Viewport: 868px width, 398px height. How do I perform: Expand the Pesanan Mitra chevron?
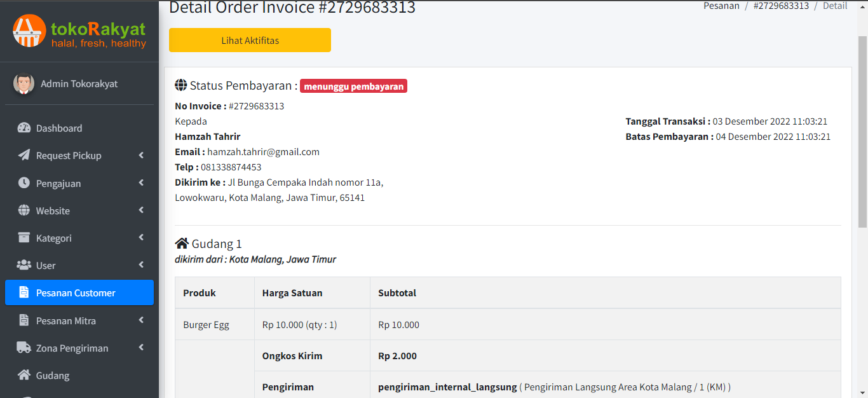(x=141, y=320)
